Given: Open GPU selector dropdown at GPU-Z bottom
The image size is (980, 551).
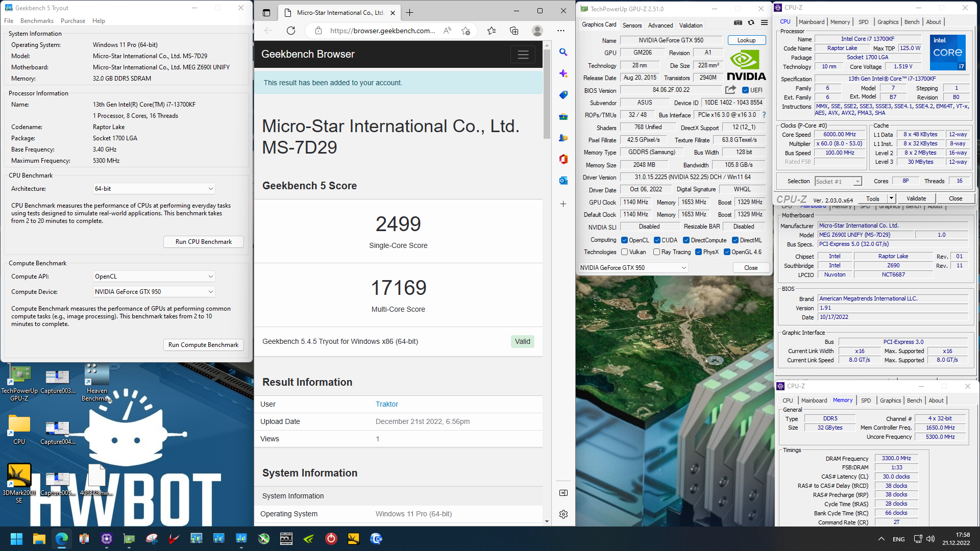Looking at the screenshot, I should click(633, 268).
